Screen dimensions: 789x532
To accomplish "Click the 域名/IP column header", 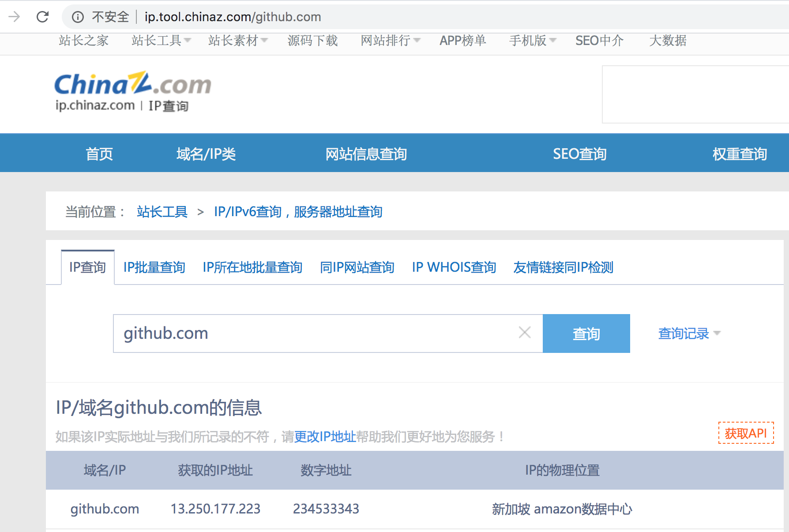I will click(105, 470).
